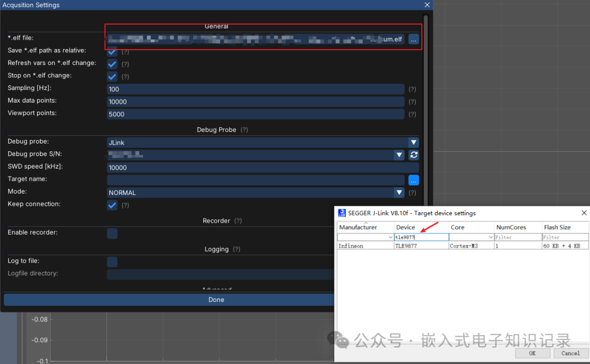Select the Infineon manufacturer cell

[365, 246]
